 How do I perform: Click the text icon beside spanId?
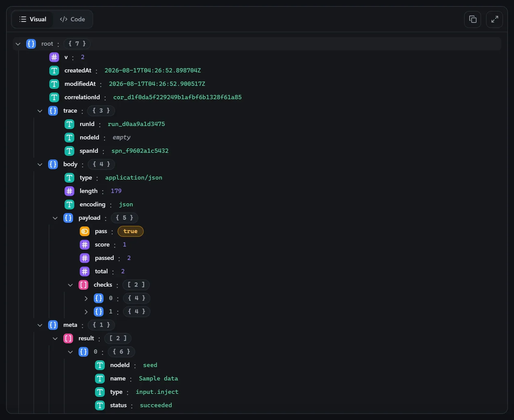[69, 151]
